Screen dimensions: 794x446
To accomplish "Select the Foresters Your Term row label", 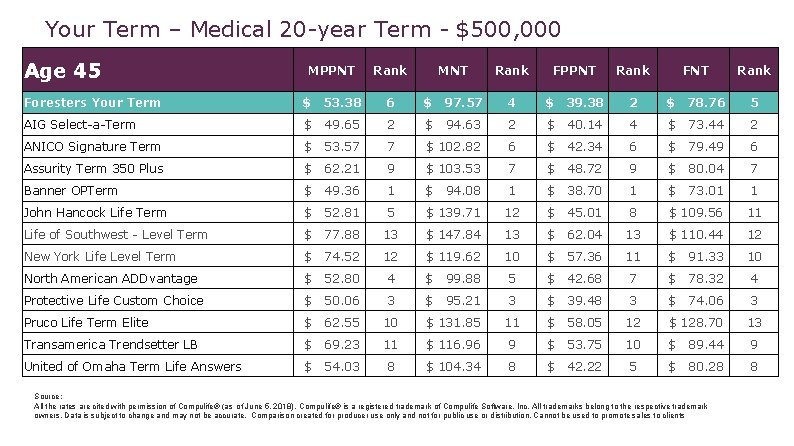I will pos(158,103).
